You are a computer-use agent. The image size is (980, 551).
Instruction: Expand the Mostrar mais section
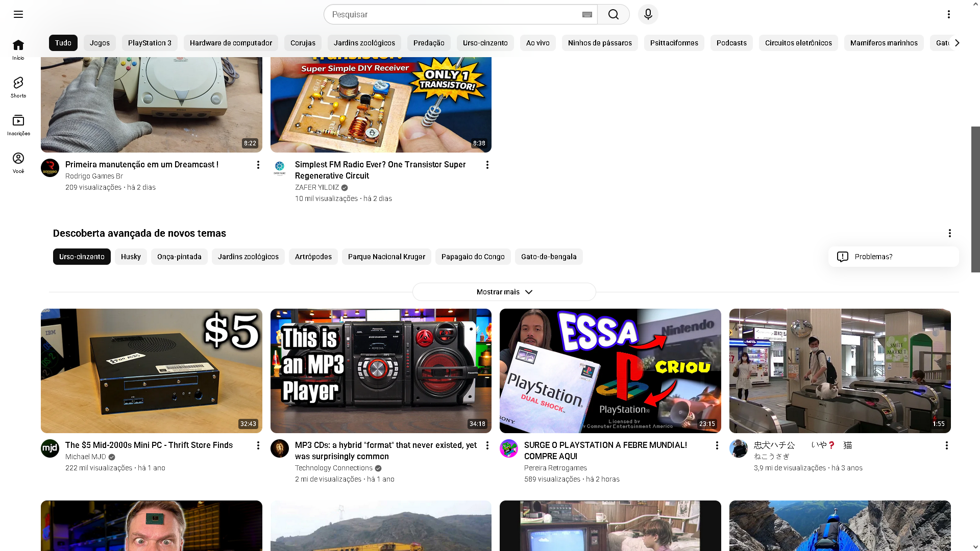tap(504, 292)
